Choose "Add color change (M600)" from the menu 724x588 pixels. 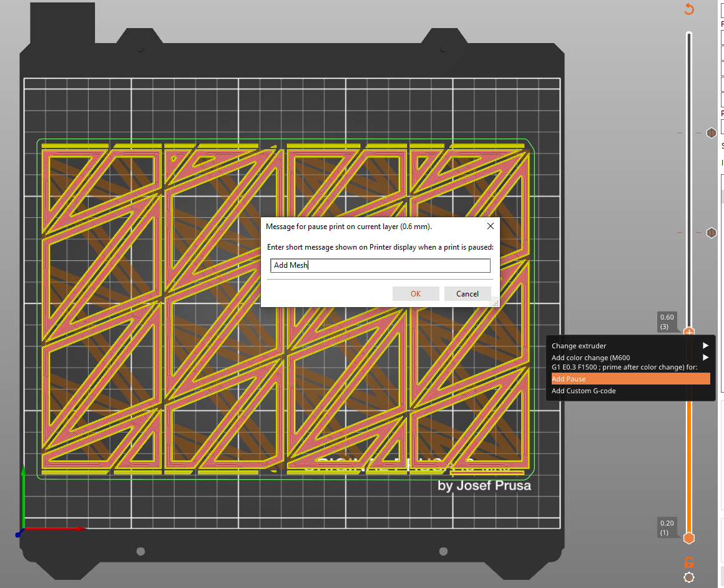click(589, 358)
